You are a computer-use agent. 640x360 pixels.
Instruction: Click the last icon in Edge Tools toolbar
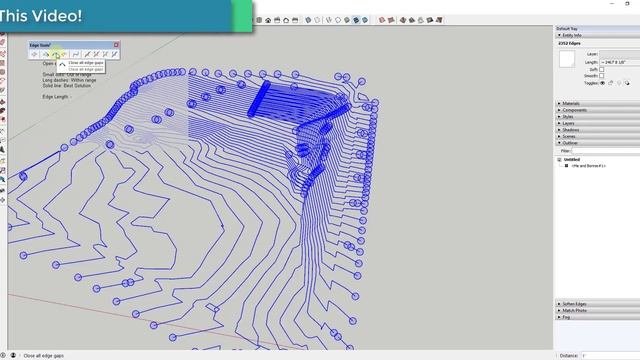pyautogui.click(x=114, y=54)
